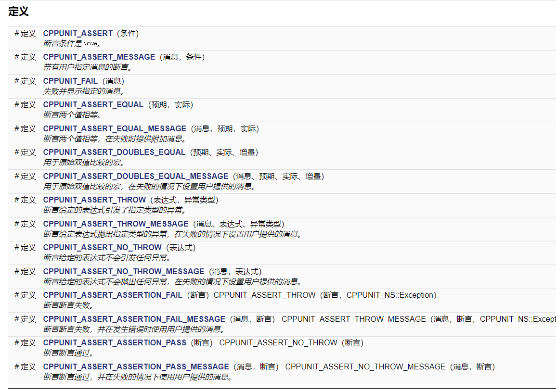Click the blue CPPUNIT_ASSERT_THROW (表达式，异常类型) link

tap(94, 200)
